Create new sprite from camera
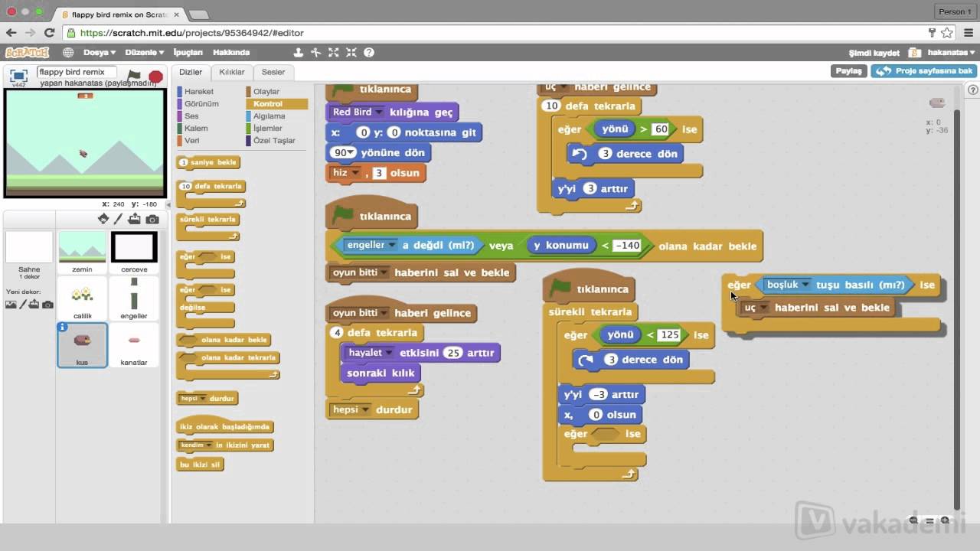Viewport: 980px width, 551px height. click(x=152, y=220)
